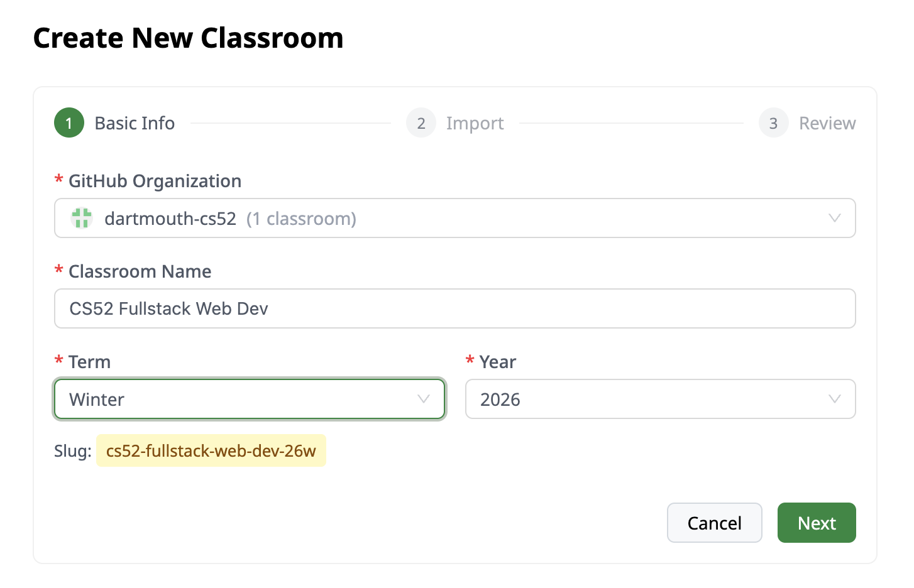Click the Basic Info step circle icon
914x588 pixels.
tap(69, 122)
